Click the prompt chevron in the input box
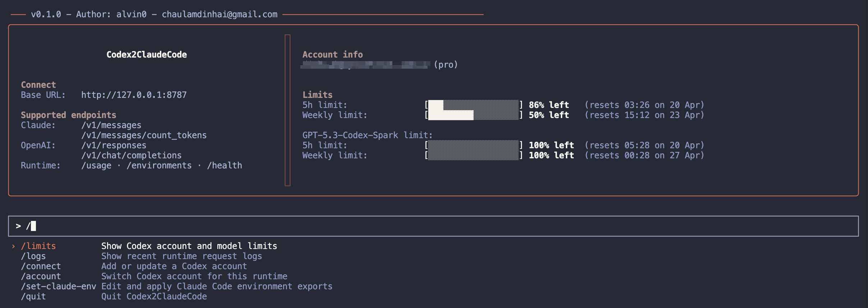The height and width of the screenshot is (308, 868). 18,226
